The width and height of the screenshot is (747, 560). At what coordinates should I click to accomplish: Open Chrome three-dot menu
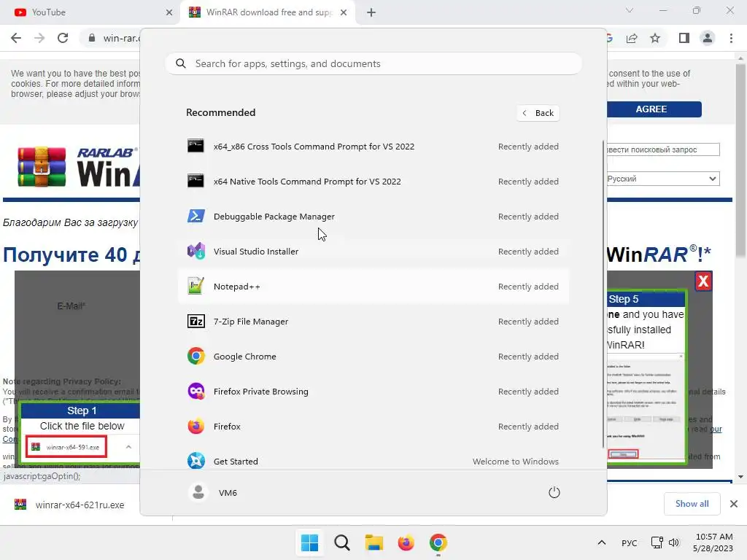tap(731, 38)
